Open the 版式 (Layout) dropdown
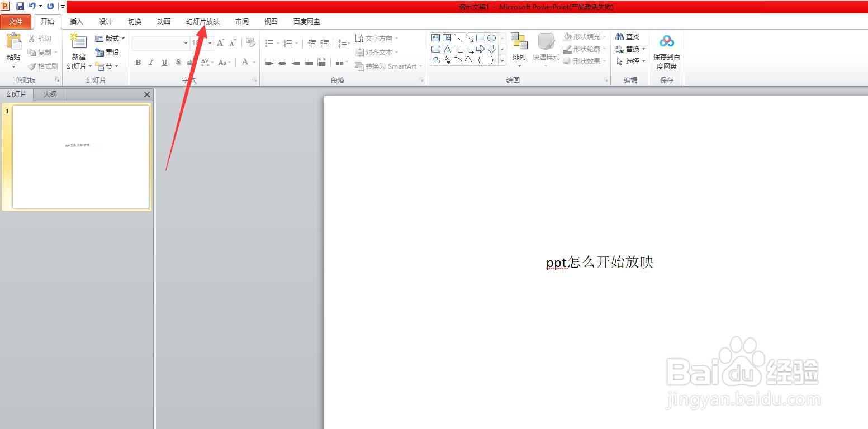The width and height of the screenshot is (868, 429). [x=110, y=39]
